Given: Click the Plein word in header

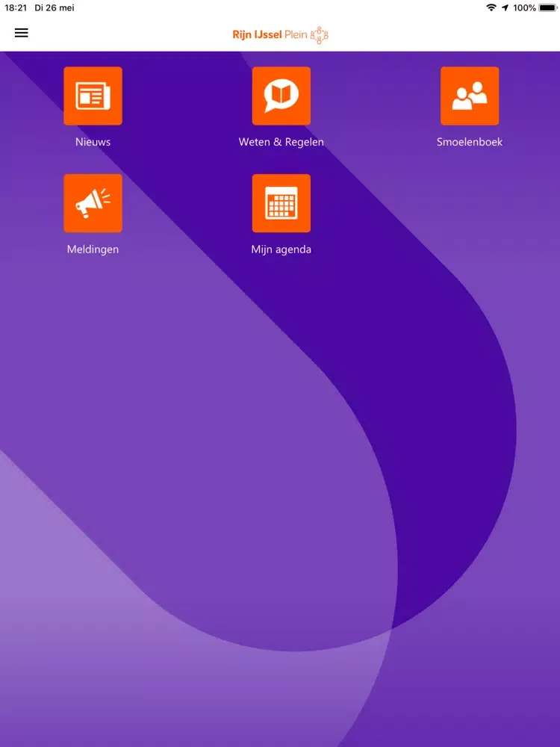Looking at the screenshot, I should coord(296,34).
